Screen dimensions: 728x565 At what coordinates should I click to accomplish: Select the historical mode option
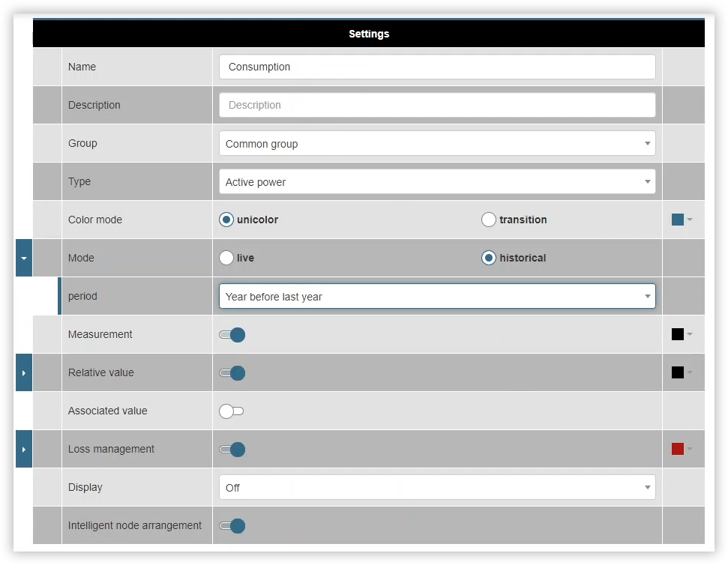488,257
